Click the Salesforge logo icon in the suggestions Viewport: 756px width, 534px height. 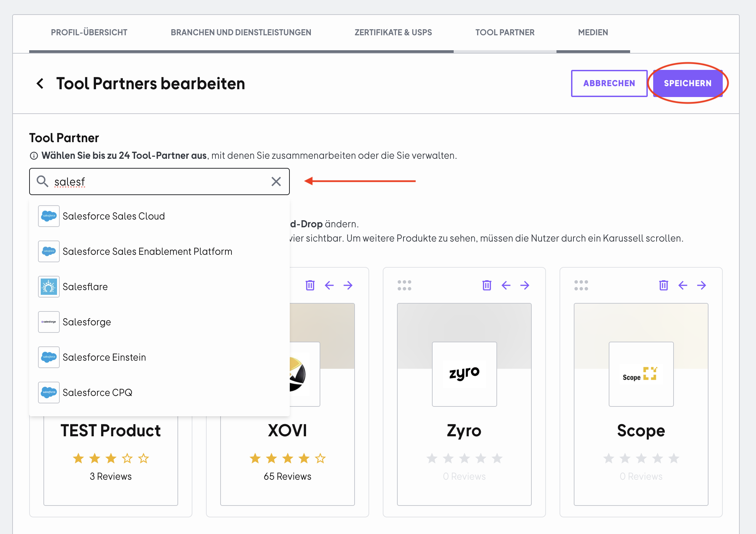coord(49,322)
